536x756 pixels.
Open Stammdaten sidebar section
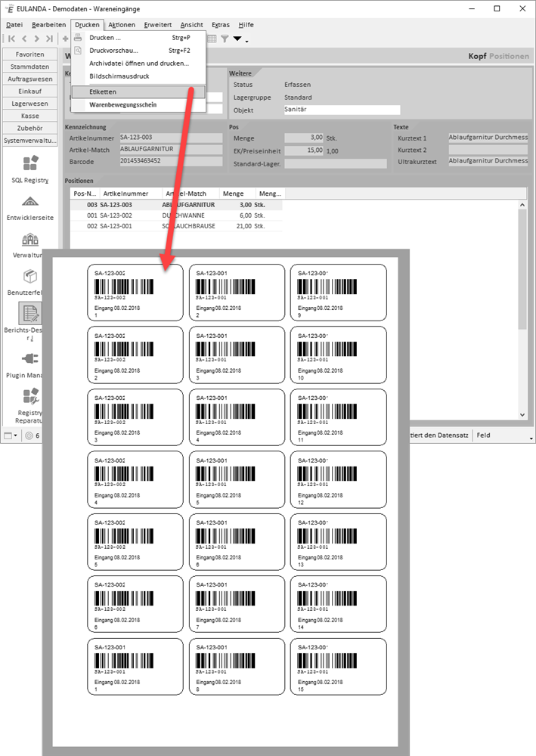30,67
